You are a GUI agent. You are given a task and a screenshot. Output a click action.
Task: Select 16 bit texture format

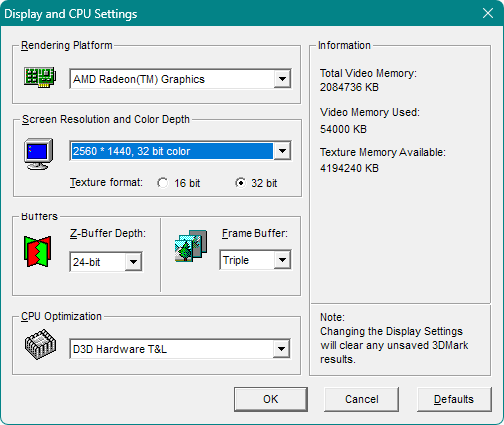(x=163, y=183)
